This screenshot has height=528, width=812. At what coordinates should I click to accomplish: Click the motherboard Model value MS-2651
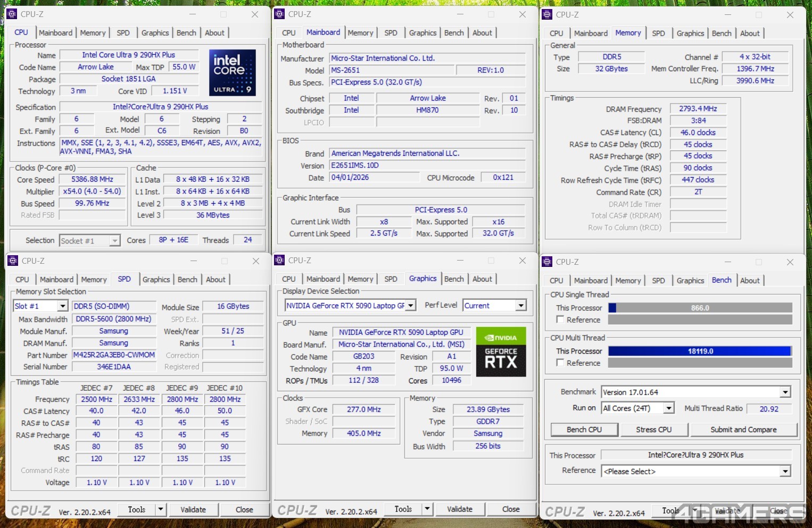coord(392,70)
